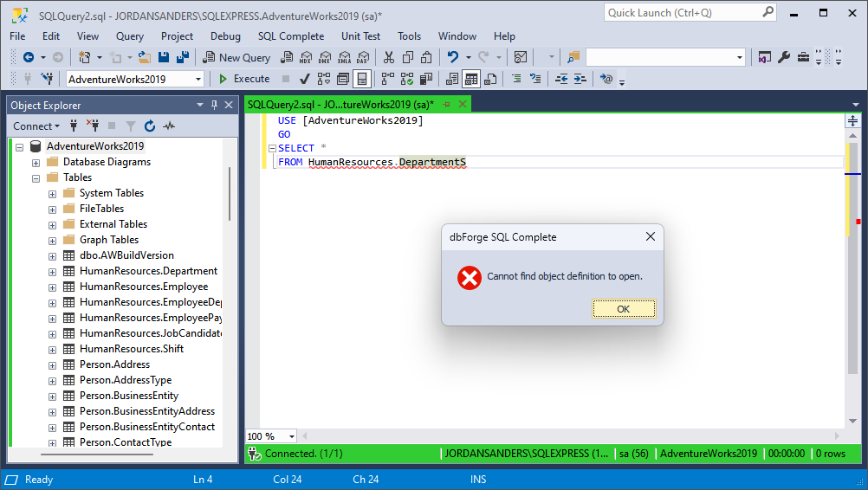Click the DMX query icon

(x=325, y=57)
